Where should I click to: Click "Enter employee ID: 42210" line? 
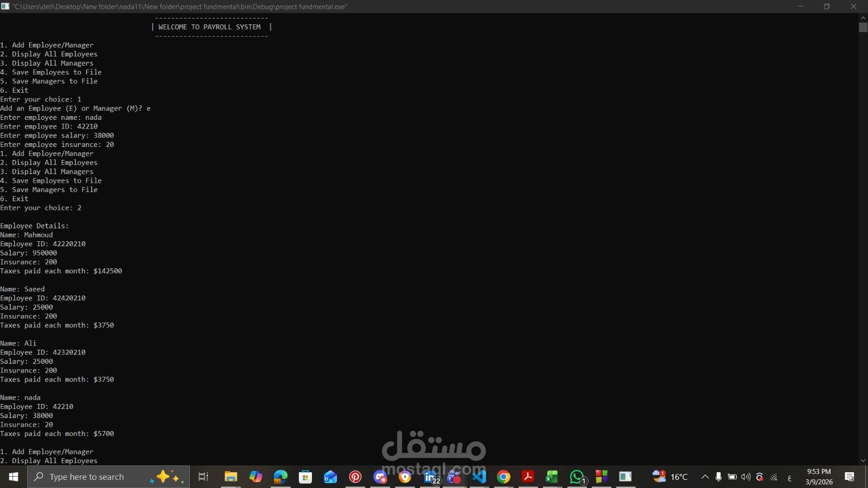pos(49,126)
